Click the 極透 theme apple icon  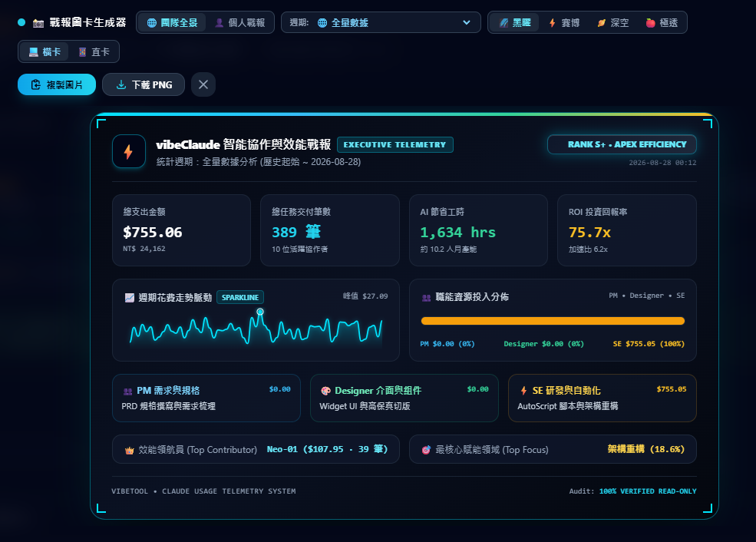pyautogui.click(x=650, y=23)
